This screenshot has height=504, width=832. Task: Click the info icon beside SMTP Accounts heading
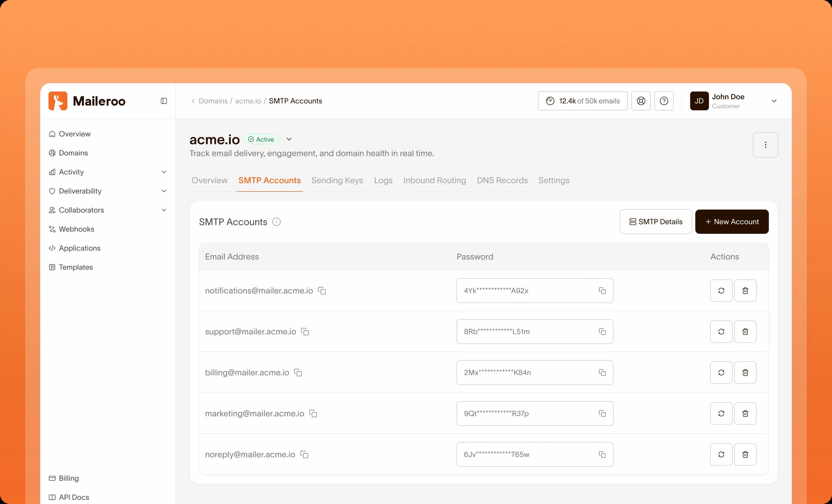click(x=276, y=222)
